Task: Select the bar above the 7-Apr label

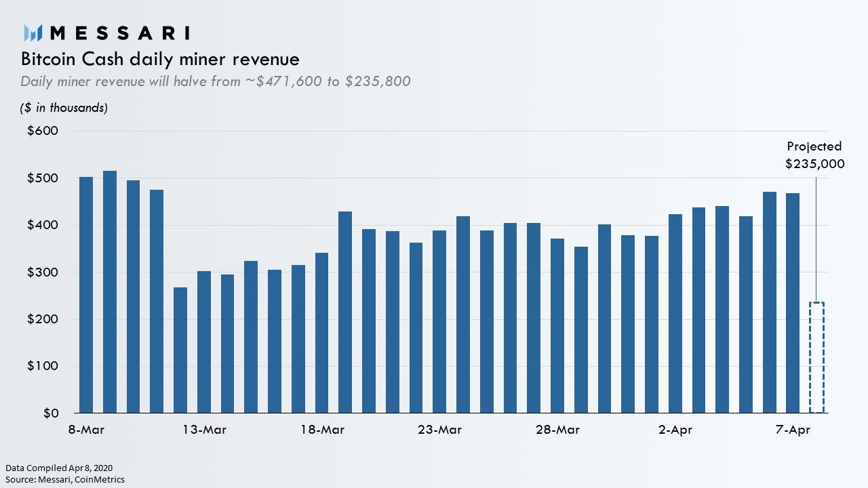Action: (793, 303)
